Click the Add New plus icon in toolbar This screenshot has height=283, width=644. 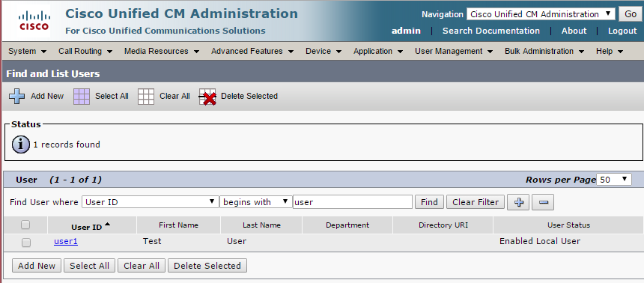16,96
